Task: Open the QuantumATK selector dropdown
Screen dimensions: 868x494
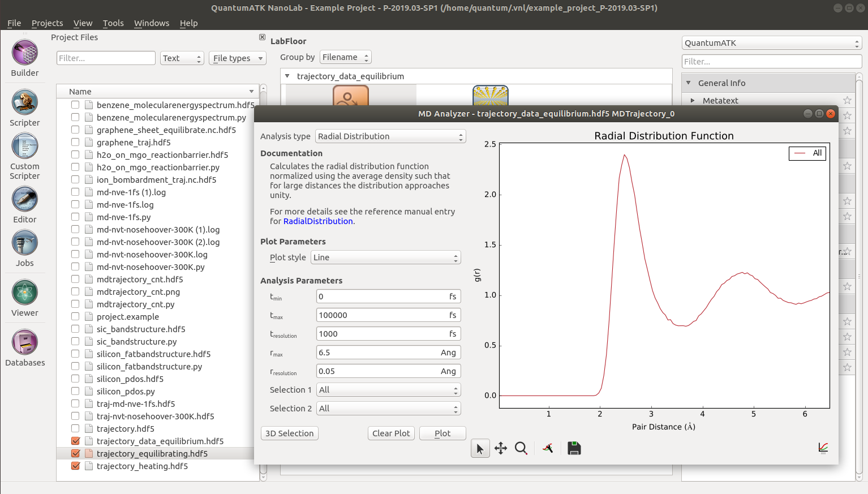Action: pyautogui.click(x=772, y=43)
